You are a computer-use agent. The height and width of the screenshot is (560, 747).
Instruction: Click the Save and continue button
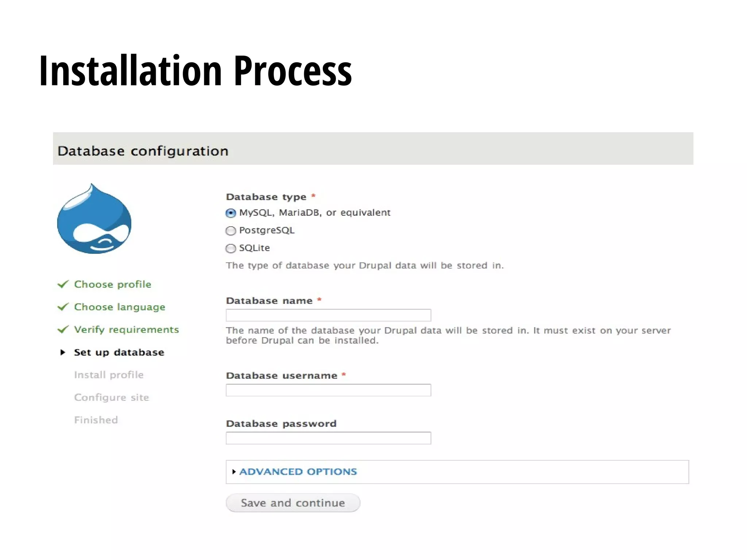click(293, 503)
